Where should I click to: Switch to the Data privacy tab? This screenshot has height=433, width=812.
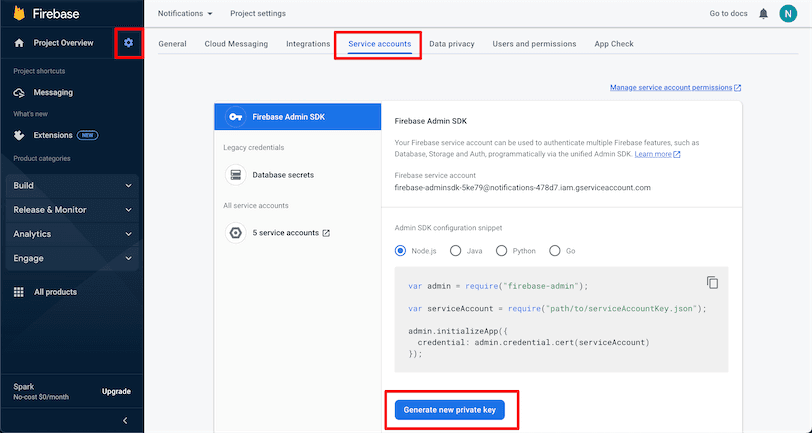452,44
